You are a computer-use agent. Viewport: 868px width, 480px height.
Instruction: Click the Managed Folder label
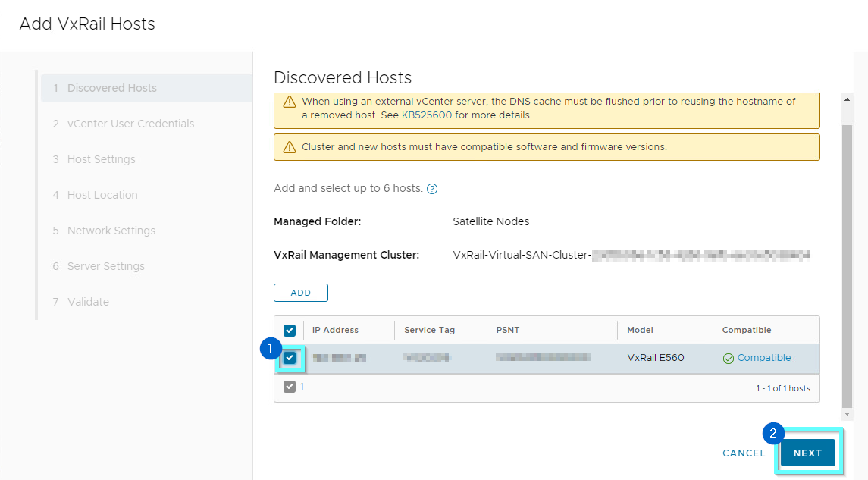[317, 221]
